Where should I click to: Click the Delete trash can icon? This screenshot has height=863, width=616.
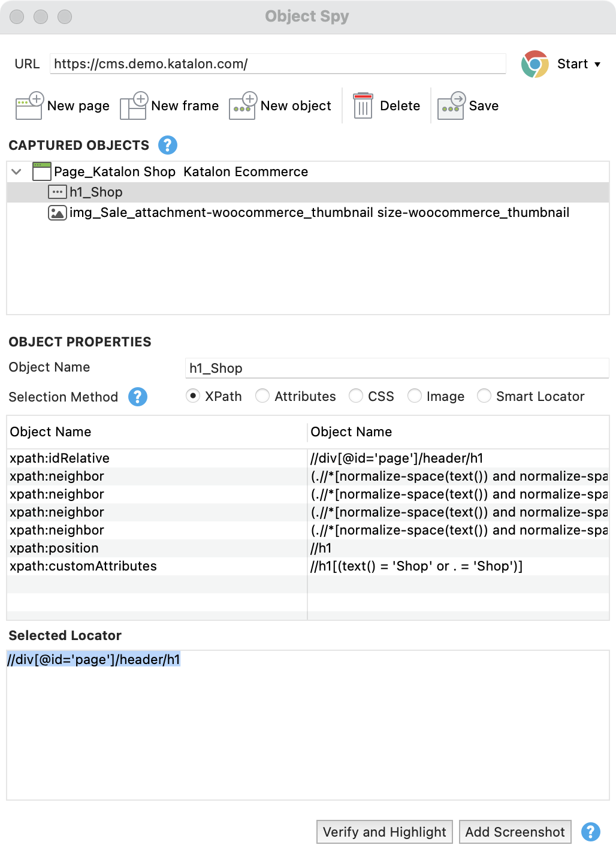tap(363, 106)
